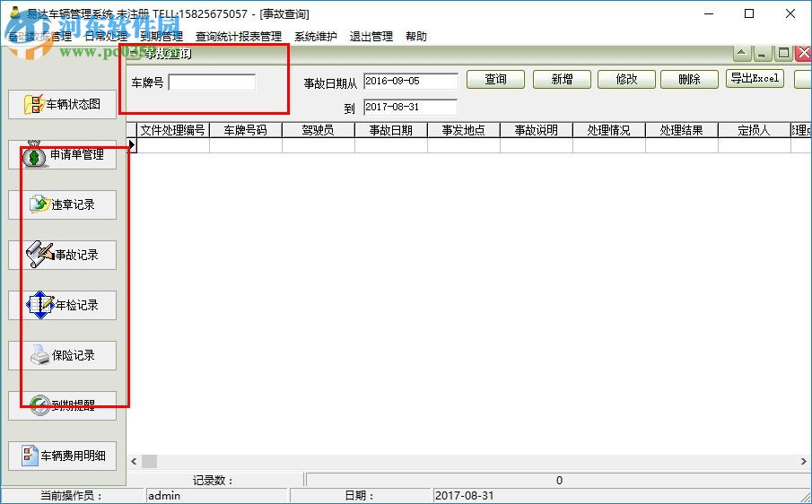Open the 基础数据管理 menu
Image resolution: width=812 pixels, height=504 pixels.
click(x=39, y=37)
